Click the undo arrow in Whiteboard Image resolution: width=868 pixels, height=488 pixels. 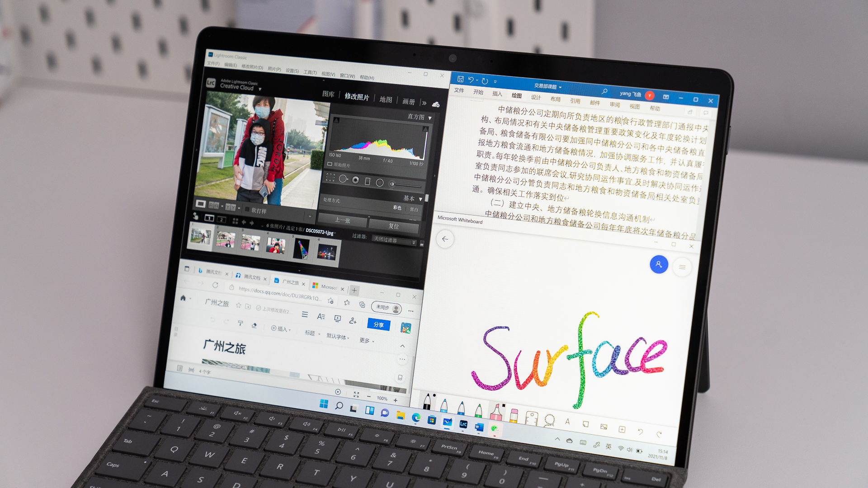(640, 432)
